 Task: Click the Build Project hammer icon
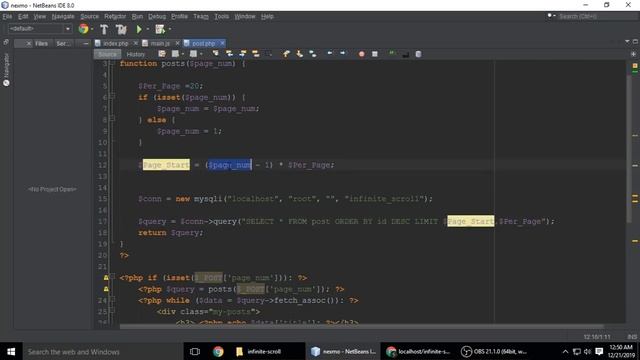(x=104, y=29)
